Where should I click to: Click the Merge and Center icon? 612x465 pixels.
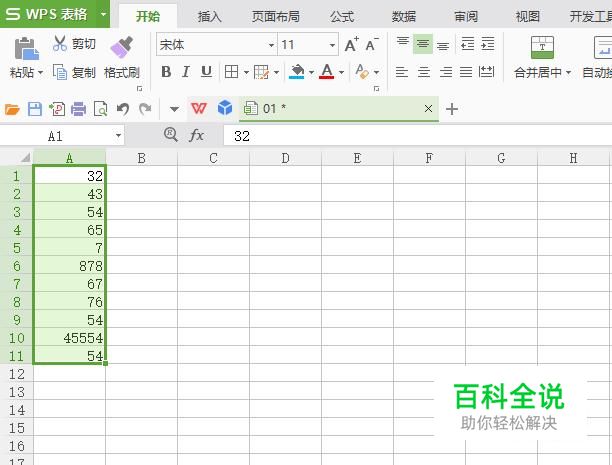pos(542,47)
